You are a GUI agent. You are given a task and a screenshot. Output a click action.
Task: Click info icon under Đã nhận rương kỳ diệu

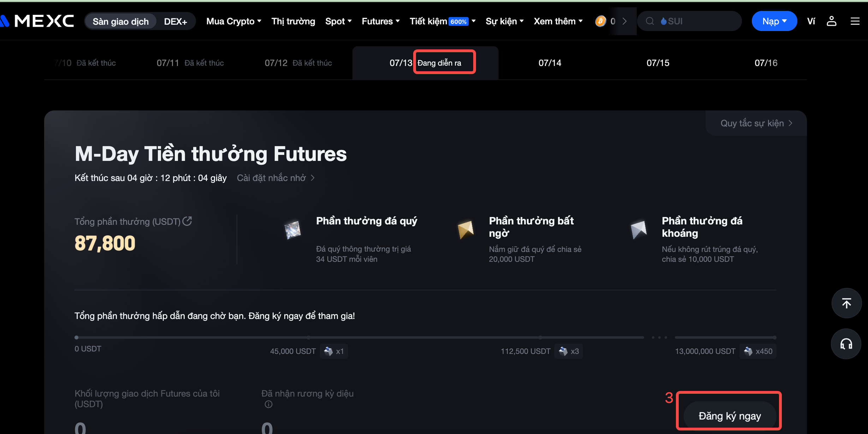coord(268,404)
